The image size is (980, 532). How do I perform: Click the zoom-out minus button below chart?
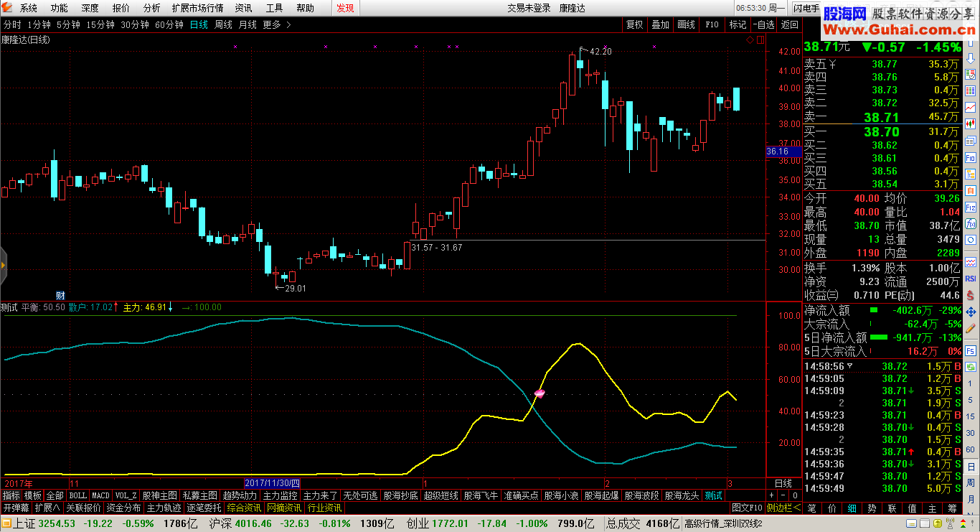point(783,495)
